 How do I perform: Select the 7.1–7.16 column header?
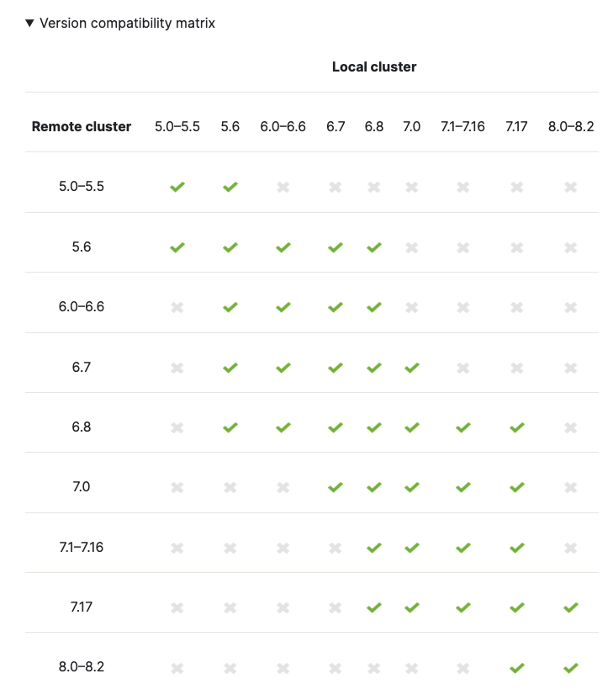tap(462, 127)
